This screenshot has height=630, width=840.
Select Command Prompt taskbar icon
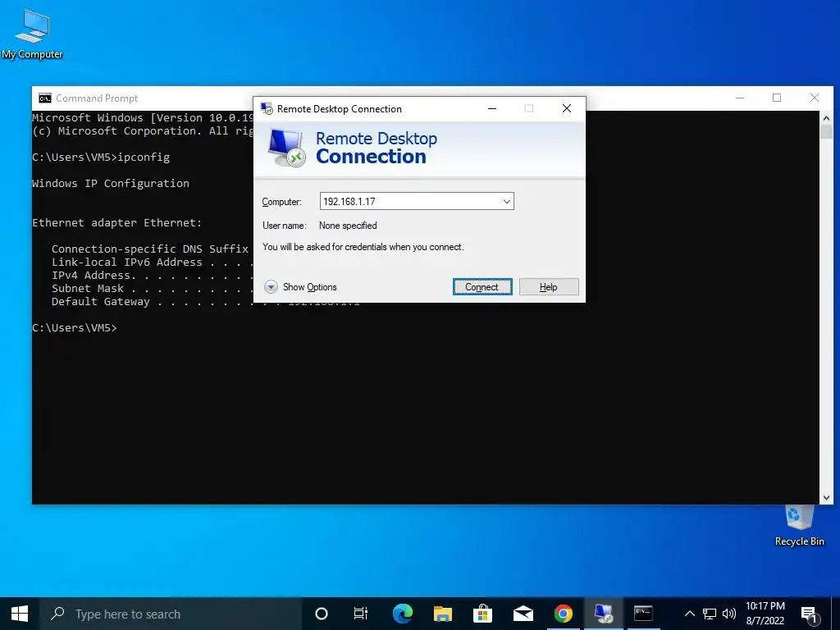point(643,614)
